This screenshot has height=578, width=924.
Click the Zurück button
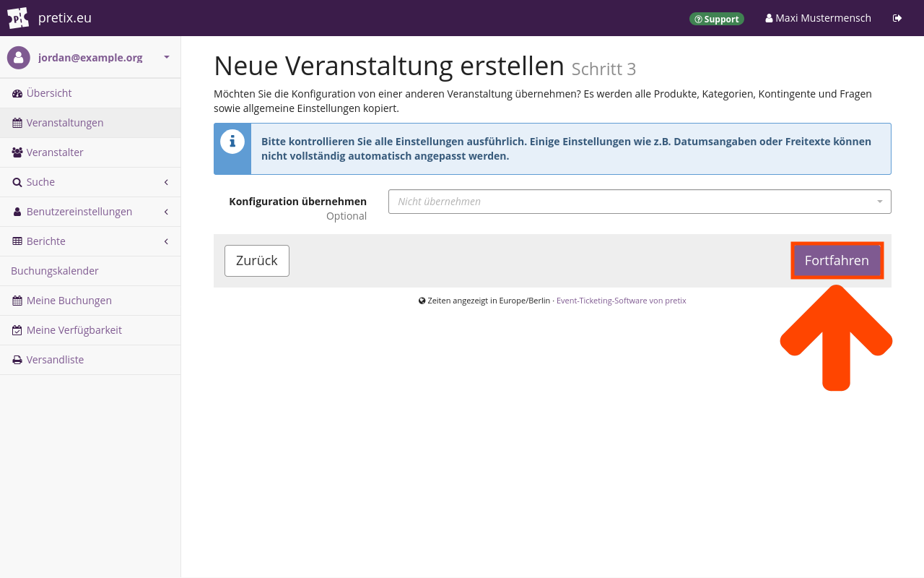[x=257, y=261]
